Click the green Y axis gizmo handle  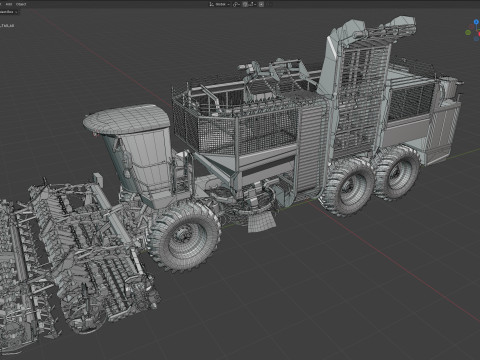[468, 32]
